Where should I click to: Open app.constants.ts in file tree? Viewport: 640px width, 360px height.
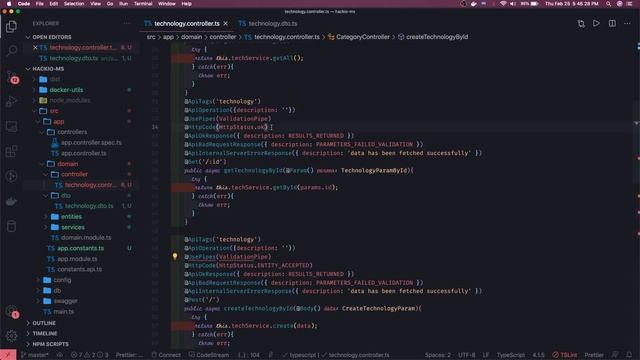80,248
